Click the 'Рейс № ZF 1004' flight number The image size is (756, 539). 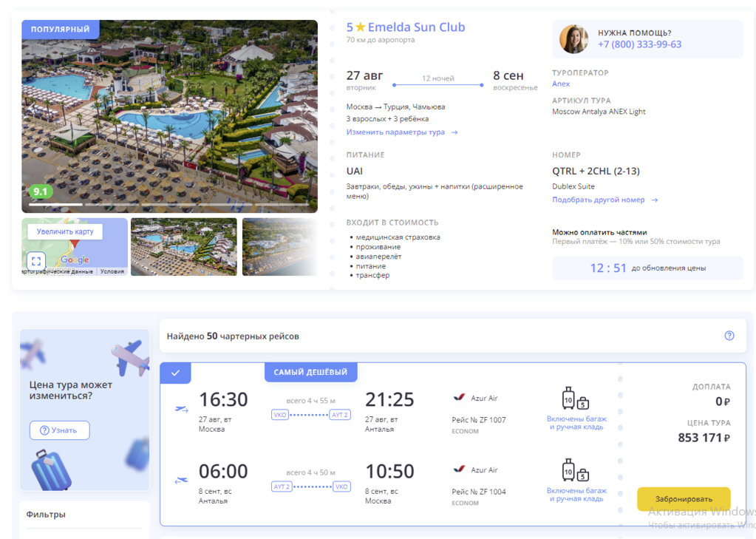click(x=479, y=492)
